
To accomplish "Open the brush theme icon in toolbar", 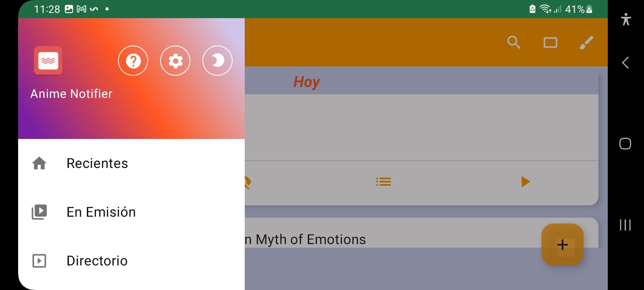I will (586, 42).
